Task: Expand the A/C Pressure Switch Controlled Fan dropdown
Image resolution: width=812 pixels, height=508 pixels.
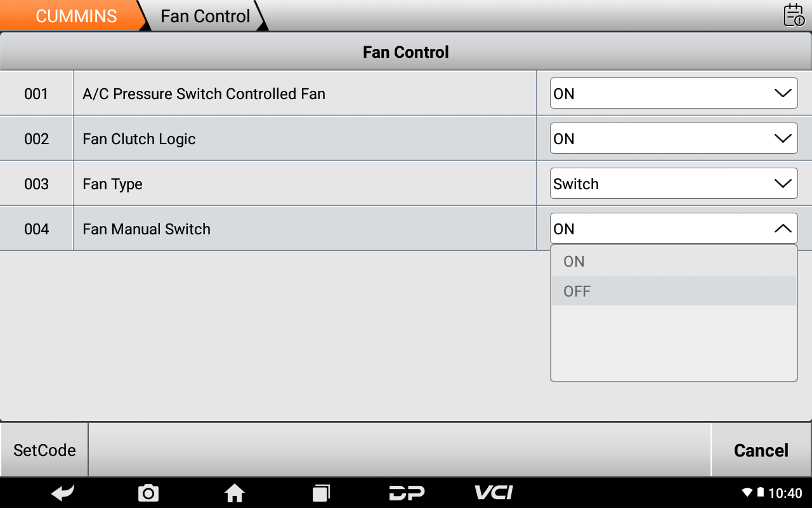Action: click(x=673, y=93)
